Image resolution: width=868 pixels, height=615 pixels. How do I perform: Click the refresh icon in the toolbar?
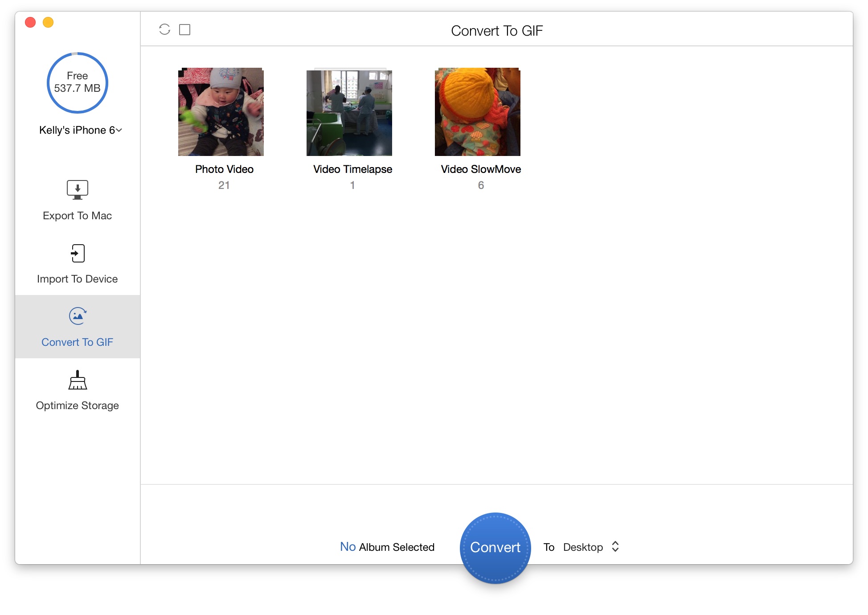point(164,29)
